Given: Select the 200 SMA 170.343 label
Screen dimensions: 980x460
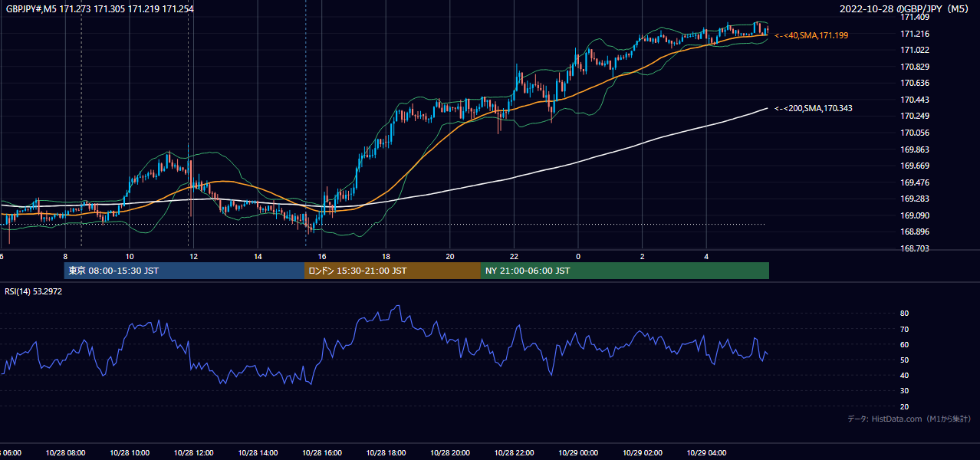Looking at the screenshot, I should [x=814, y=108].
